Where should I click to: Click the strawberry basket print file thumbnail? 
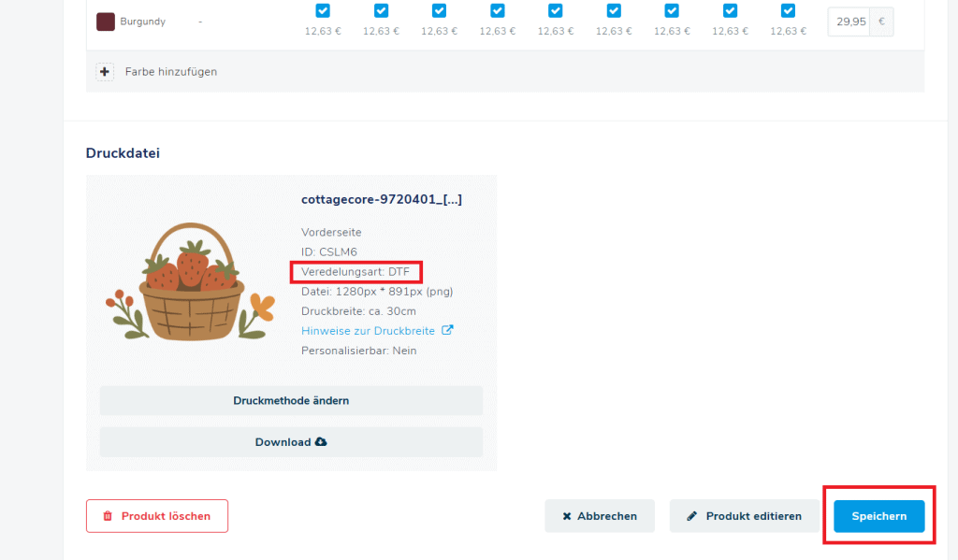point(191,281)
